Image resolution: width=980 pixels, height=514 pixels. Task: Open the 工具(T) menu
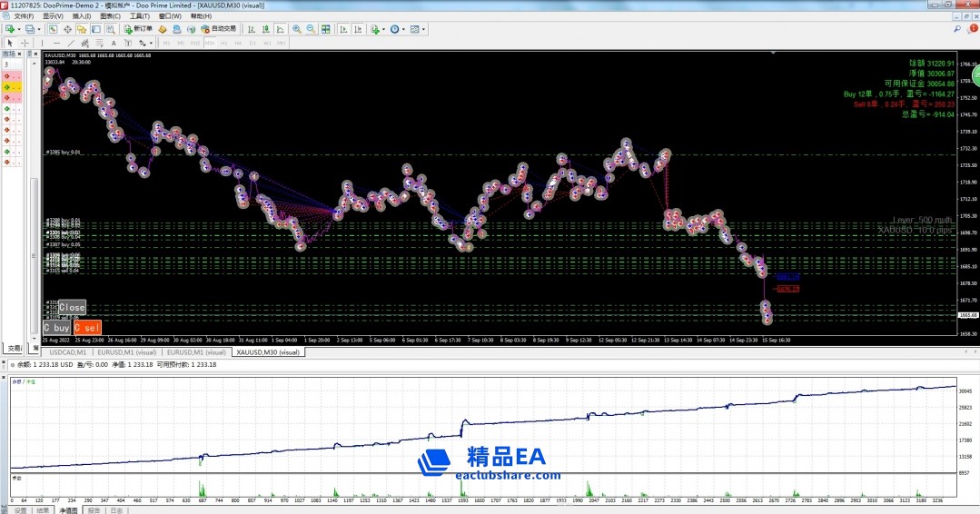click(139, 16)
